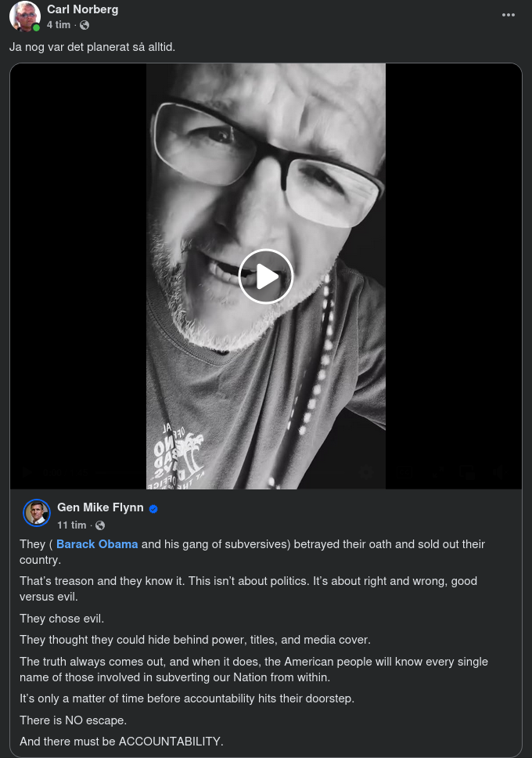The image size is (532, 758).
Task: Click the blue verified badge beside Gen Mike Flynn
Action: tap(153, 508)
